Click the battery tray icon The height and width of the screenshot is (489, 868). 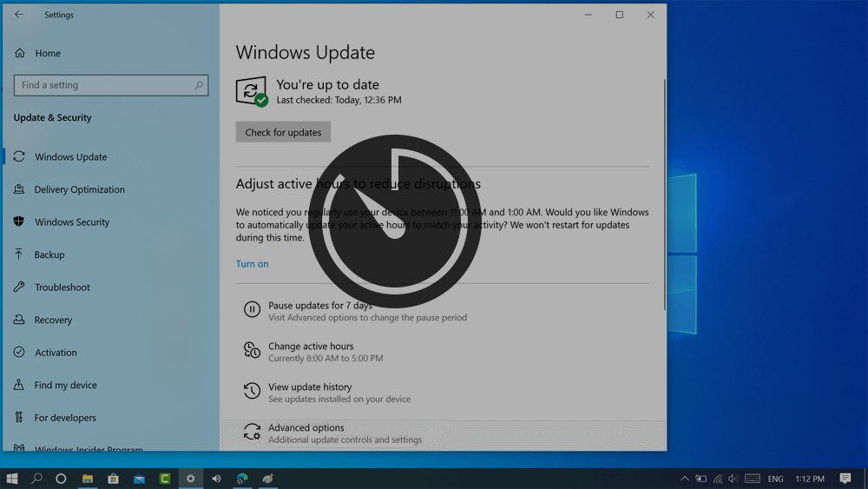[x=700, y=479]
